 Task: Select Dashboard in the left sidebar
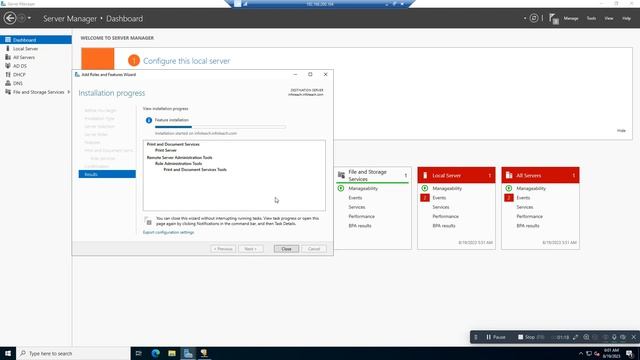tap(36, 40)
